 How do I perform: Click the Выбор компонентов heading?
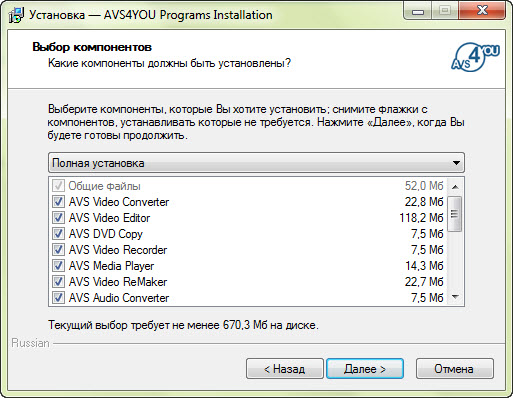92,47
